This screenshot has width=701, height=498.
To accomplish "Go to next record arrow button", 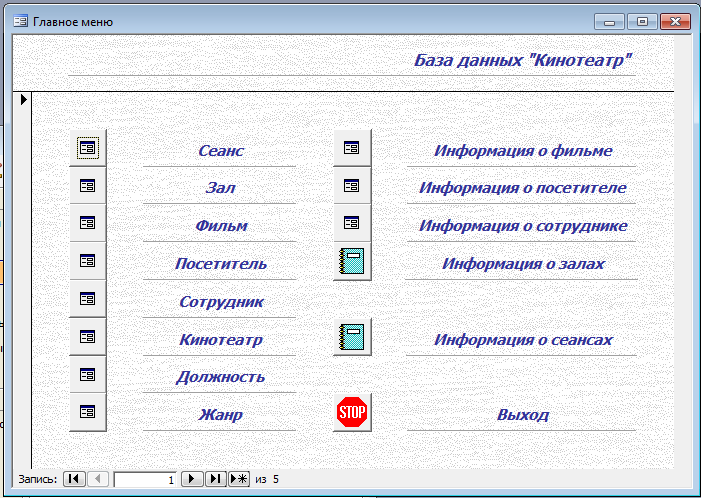I will pos(192,479).
